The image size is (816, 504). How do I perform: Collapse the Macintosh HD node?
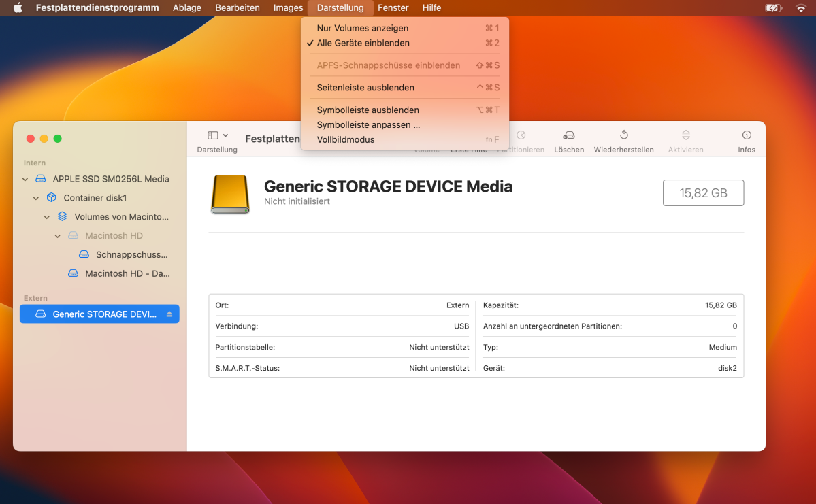58,236
